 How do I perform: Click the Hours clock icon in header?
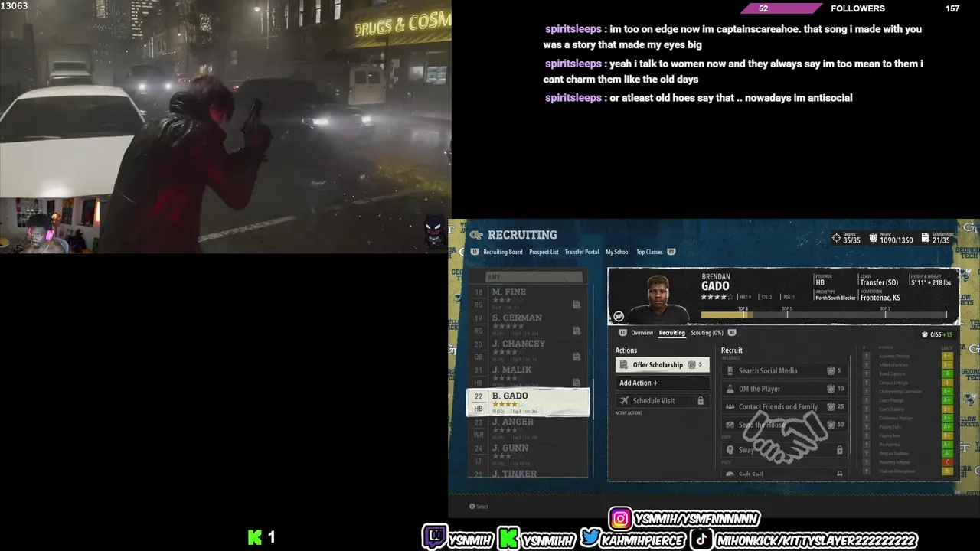click(874, 238)
